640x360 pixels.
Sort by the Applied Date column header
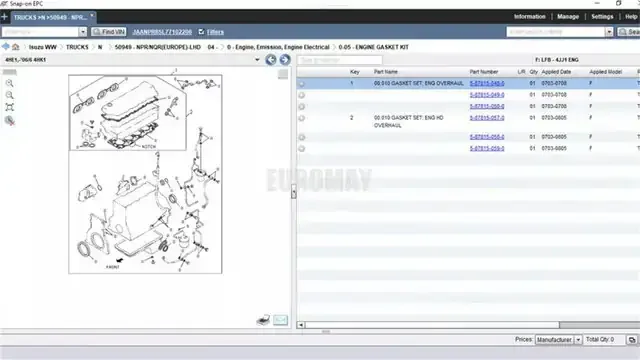click(x=556, y=72)
